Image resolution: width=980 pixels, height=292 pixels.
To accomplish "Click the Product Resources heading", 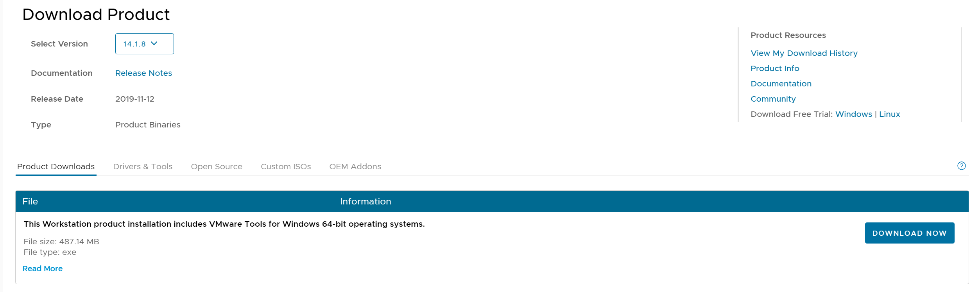I will tap(788, 35).
